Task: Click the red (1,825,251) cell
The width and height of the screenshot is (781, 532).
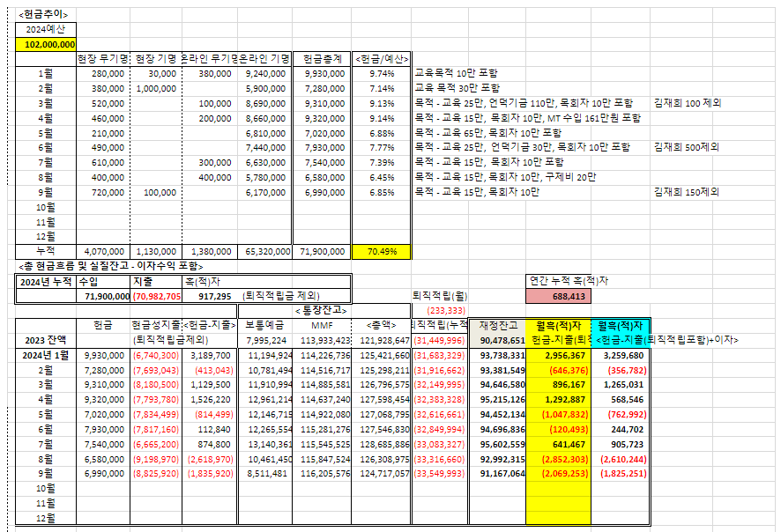Action: click(x=621, y=474)
